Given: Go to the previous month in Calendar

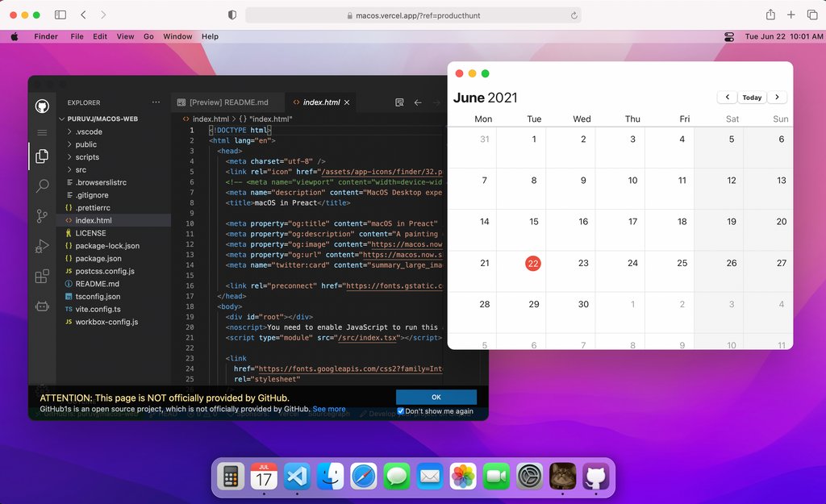Looking at the screenshot, I should 728,98.
